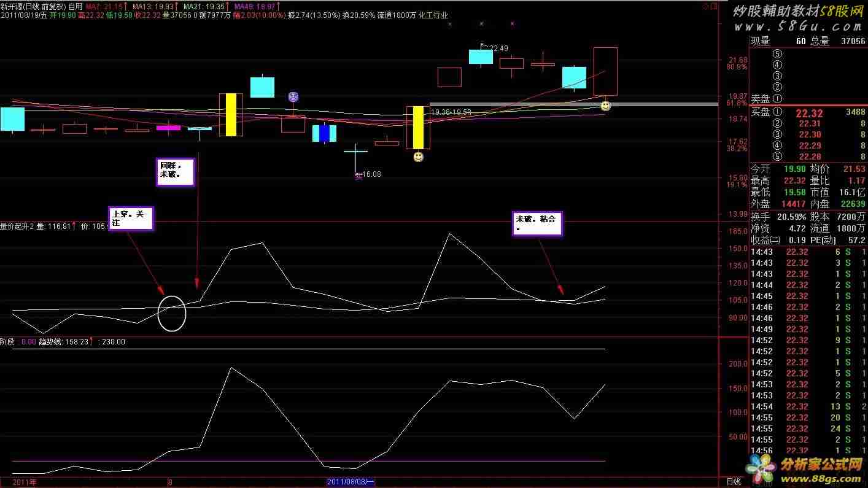This screenshot has width=868, height=488.
Task: Click the 自用 template label
Action: click(x=76, y=6)
